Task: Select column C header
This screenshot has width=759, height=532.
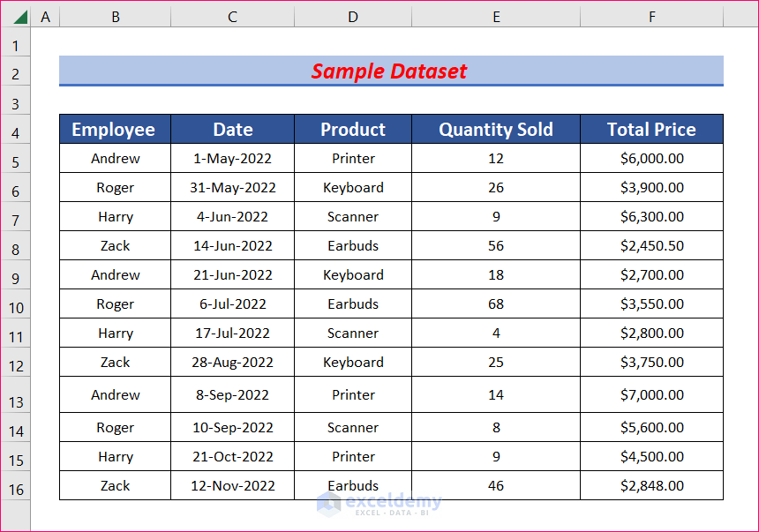Action: tap(232, 17)
